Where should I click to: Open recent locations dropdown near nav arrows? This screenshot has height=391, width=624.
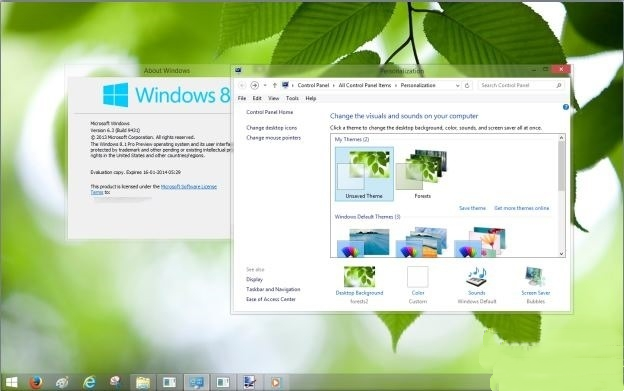pyautogui.click(x=265, y=85)
